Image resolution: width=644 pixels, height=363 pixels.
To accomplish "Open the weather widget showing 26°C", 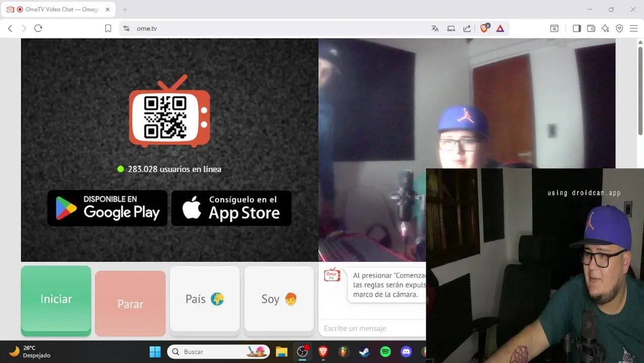I will 30,351.
